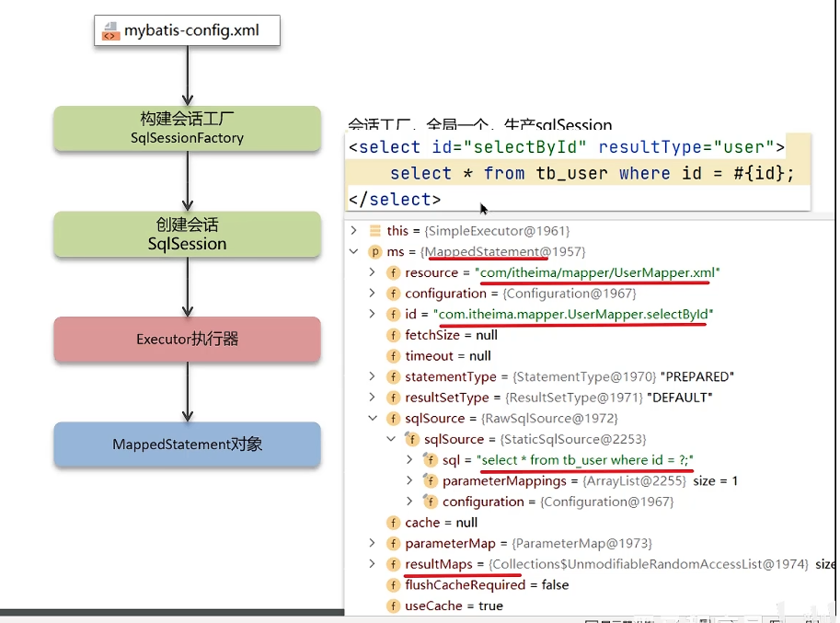840x623 pixels.
Task: Expand the 'this' SimpleExecutor node
Action: point(353,230)
